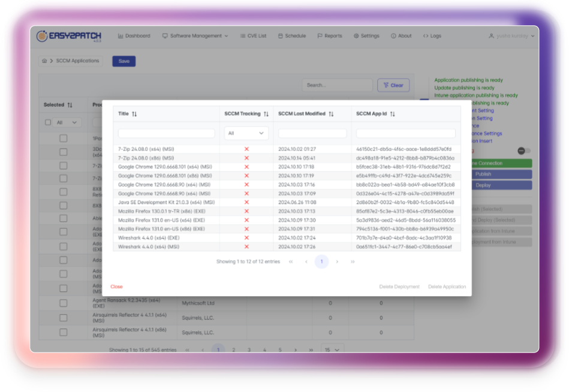Click tracking X icon for 7-Zip 24.08.0 (x64)

point(246,149)
